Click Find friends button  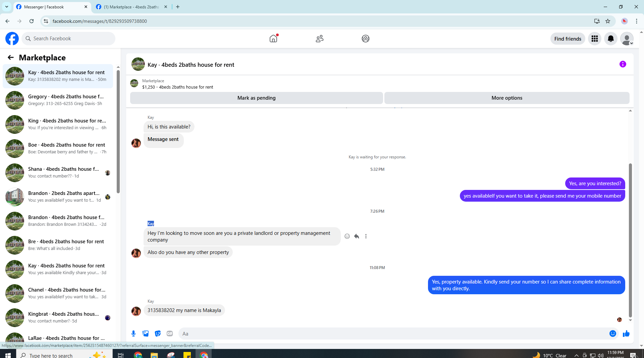pyautogui.click(x=568, y=39)
